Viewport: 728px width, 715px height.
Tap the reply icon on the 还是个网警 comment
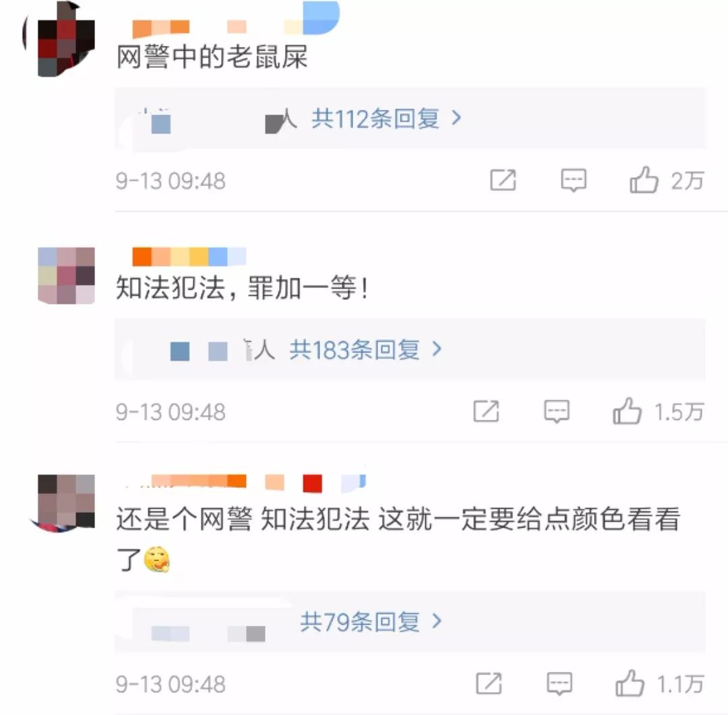pyautogui.click(x=559, y=684)
